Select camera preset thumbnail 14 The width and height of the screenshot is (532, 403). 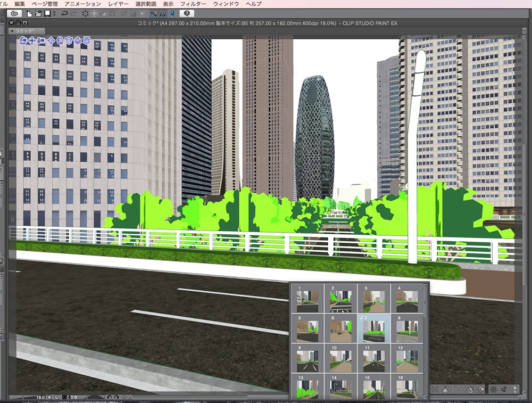click(x=340, y=386)
